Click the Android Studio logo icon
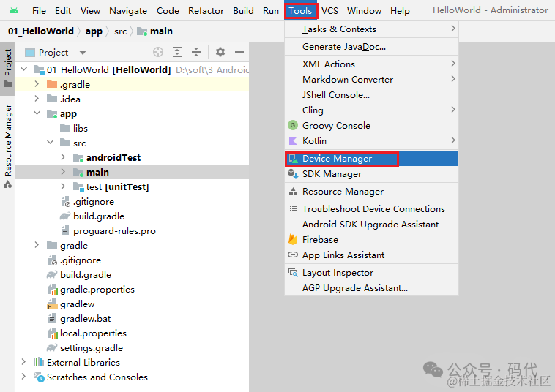The width and height of the screenshot is (555, 392). pyautogui.click(x=14, y=10)
